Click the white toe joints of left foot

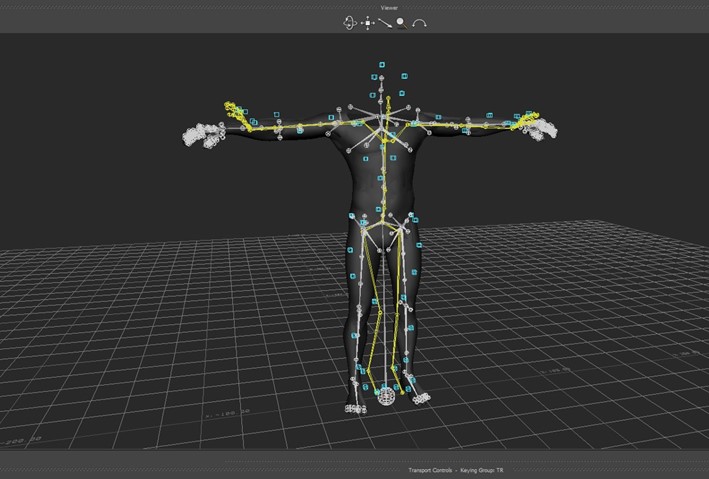(421, 399)
